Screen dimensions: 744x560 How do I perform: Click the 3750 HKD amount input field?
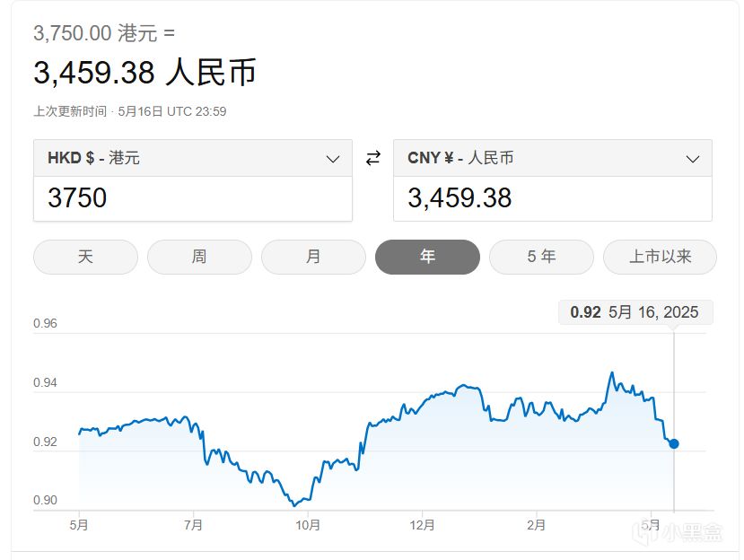(193, 198)
